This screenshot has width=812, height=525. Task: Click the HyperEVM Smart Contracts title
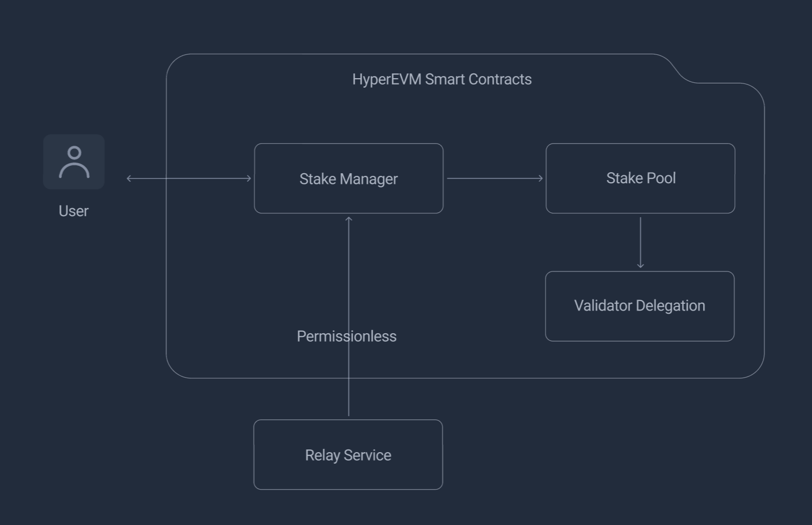[x=442, y=79]
